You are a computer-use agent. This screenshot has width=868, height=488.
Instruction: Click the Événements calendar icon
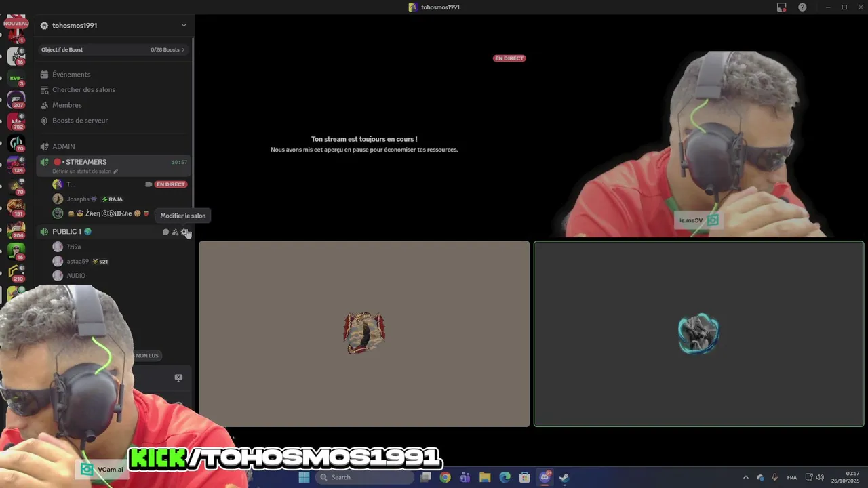(x=44, y=75)
